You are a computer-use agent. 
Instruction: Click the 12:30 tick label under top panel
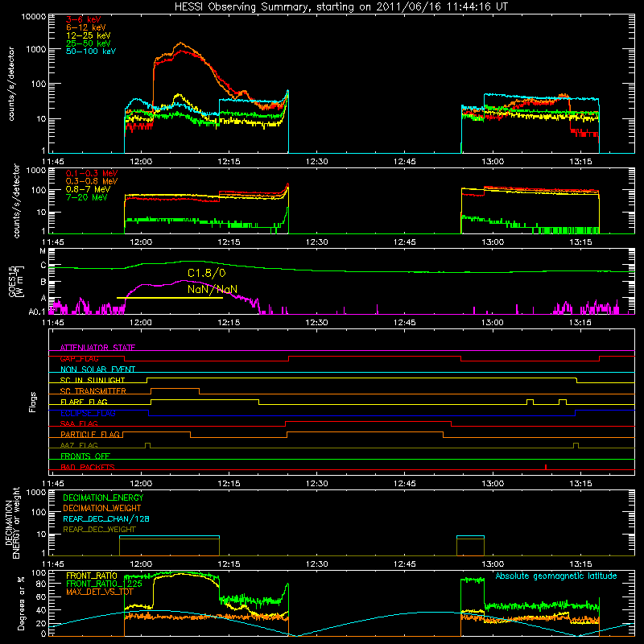point(317,162)
